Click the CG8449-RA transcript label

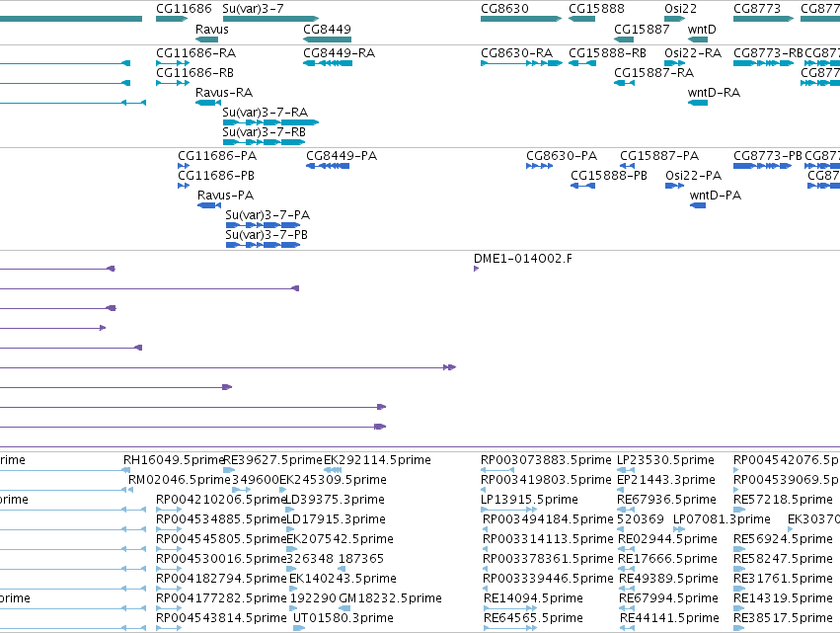[x=340, y=53]
